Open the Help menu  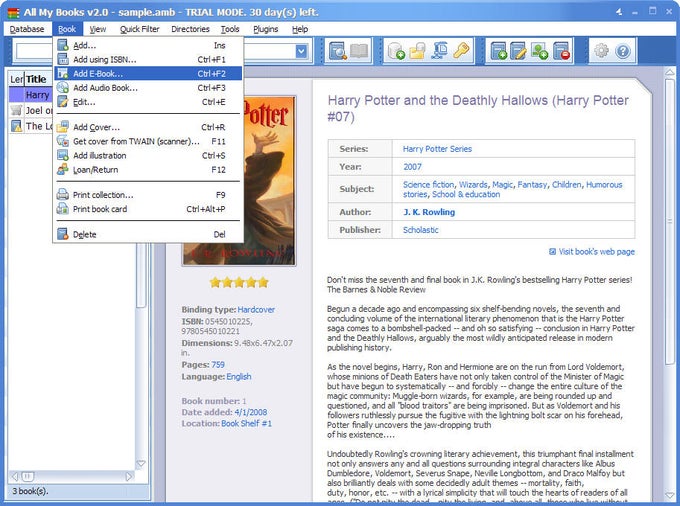click(x=300, y=29)
